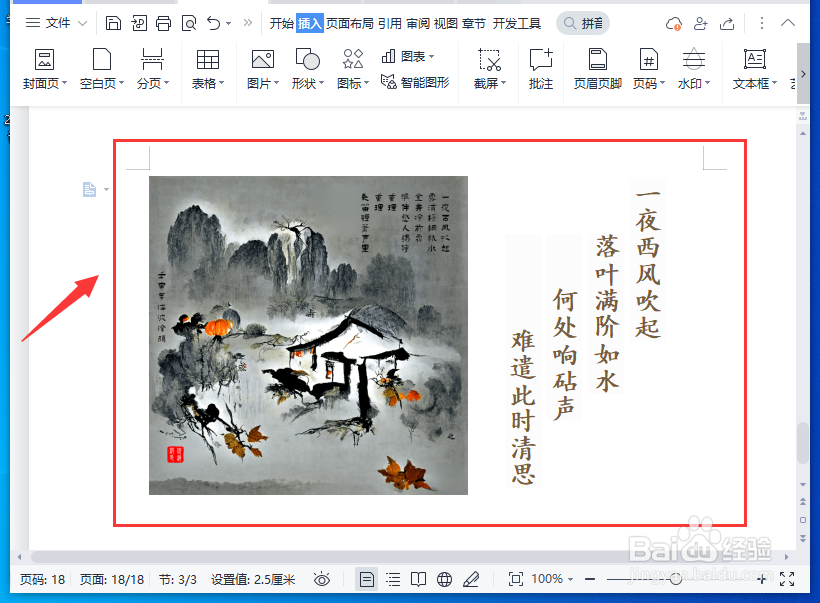The width and height of the screenshot is (820, 603).
Task: Enable writing mode pen icon
Action: click(x=471, y=579)
